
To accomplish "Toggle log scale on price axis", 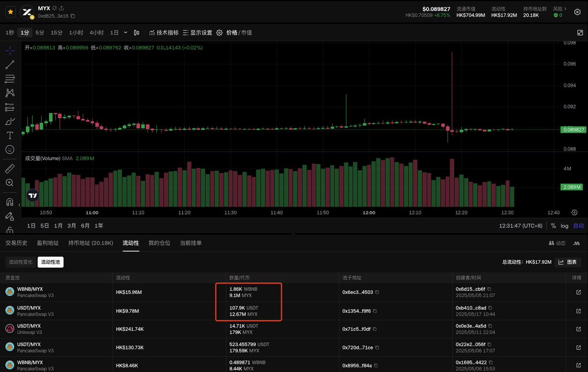I will tap(564, 226).
